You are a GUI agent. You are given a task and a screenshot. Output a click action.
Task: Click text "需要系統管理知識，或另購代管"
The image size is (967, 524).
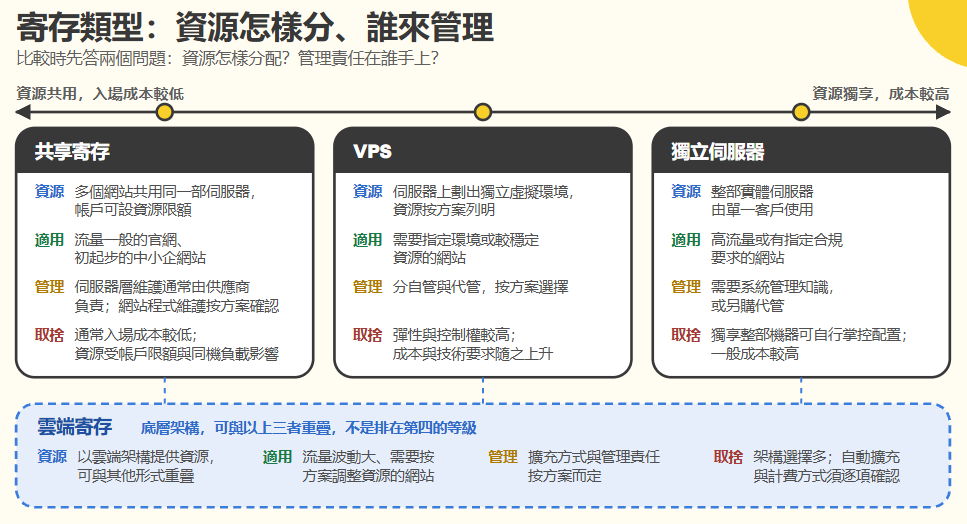772,296
